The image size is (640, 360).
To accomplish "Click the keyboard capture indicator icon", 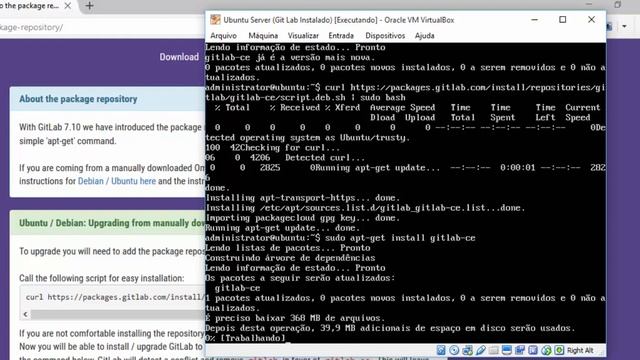I will (x=559, y=350).
